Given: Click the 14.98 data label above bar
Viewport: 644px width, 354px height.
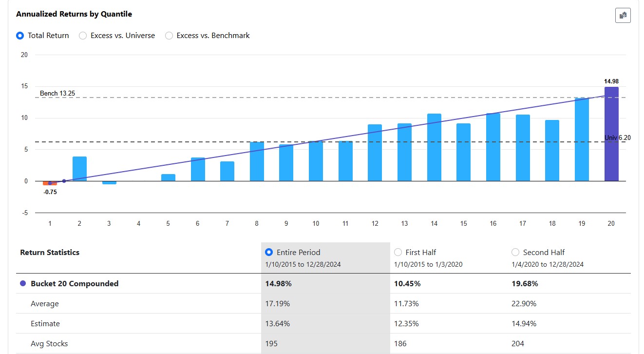Looking at the screenshot, I should pyautogui.click(x=611, y=81).
